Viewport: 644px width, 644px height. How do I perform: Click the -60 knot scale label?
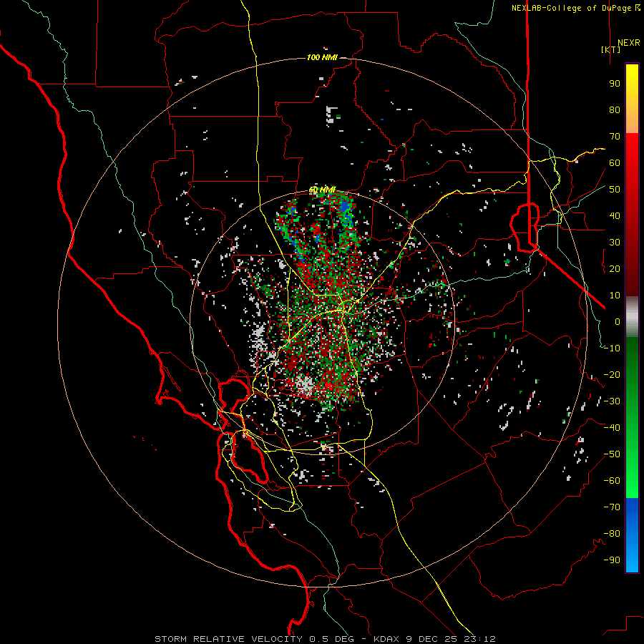pos(612,481)
